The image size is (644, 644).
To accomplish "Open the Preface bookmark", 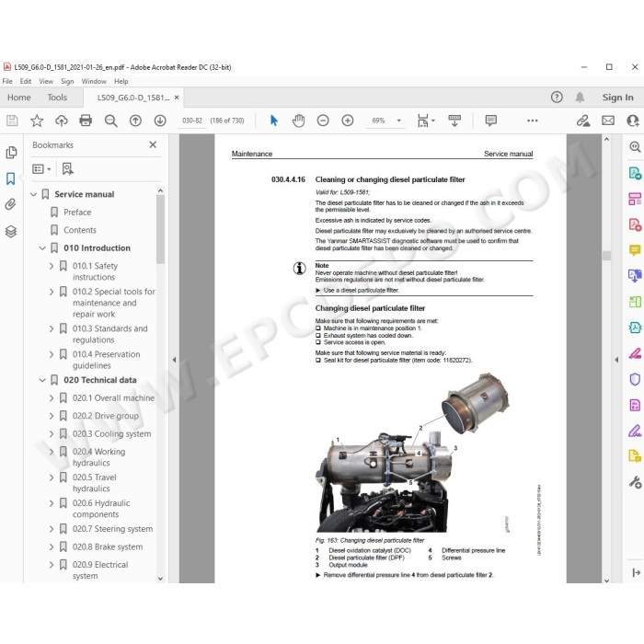I will tap(77, 213).
